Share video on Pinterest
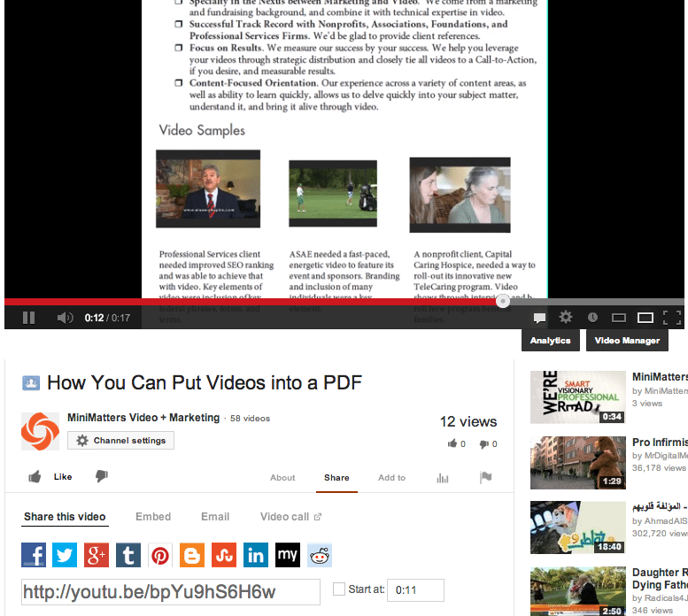Screen dimensions: 688x616 point(160,555)
